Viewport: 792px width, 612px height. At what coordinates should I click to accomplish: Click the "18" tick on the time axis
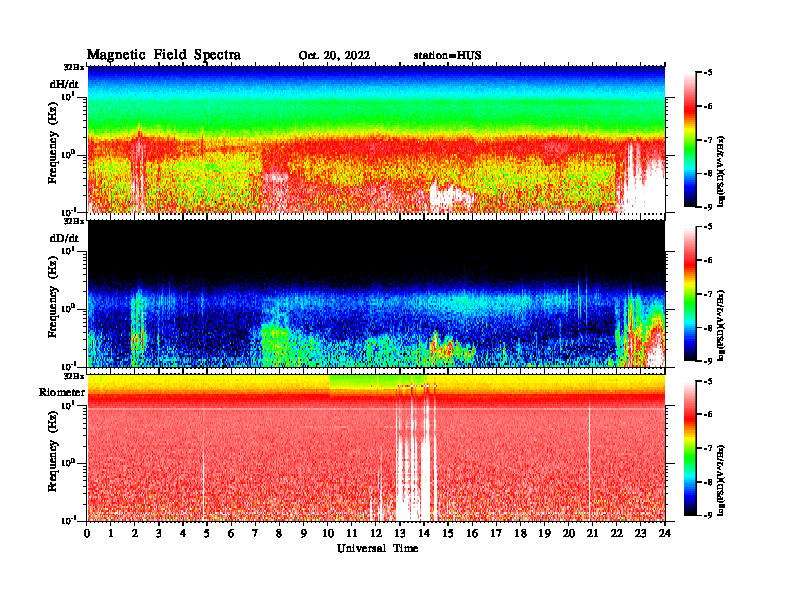click(x=520, y=533)
